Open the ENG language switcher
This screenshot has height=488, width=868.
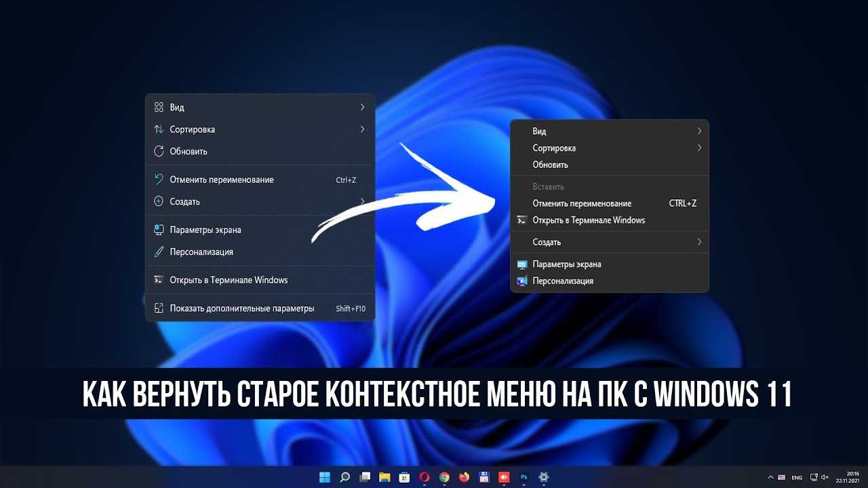797,478
